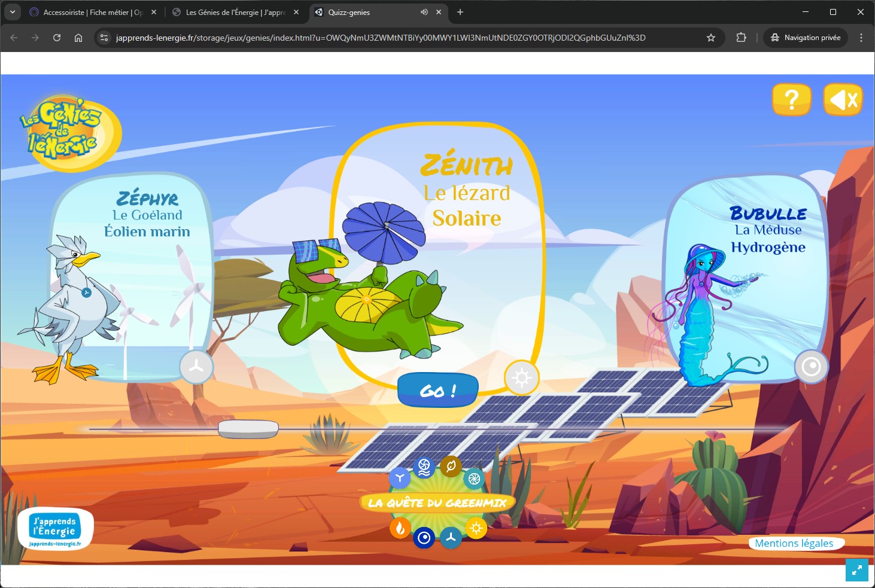Open the Chrome three-dot menu
This screenshot has height=588, width=875.
click(861, 38)
